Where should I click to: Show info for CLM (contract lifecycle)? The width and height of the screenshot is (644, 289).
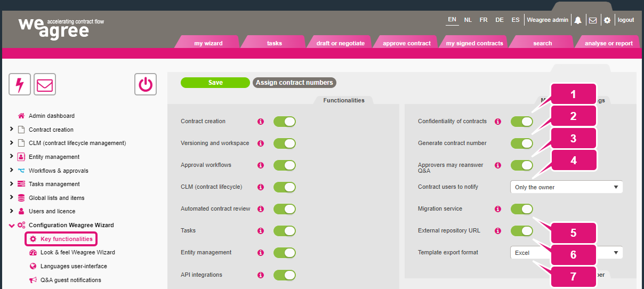coord(261,187)
